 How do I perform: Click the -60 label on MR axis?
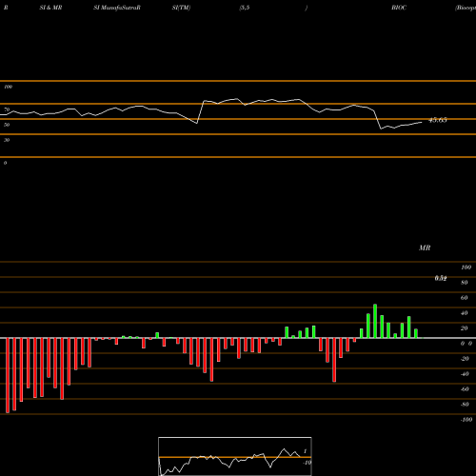click(x=465, y=389)
